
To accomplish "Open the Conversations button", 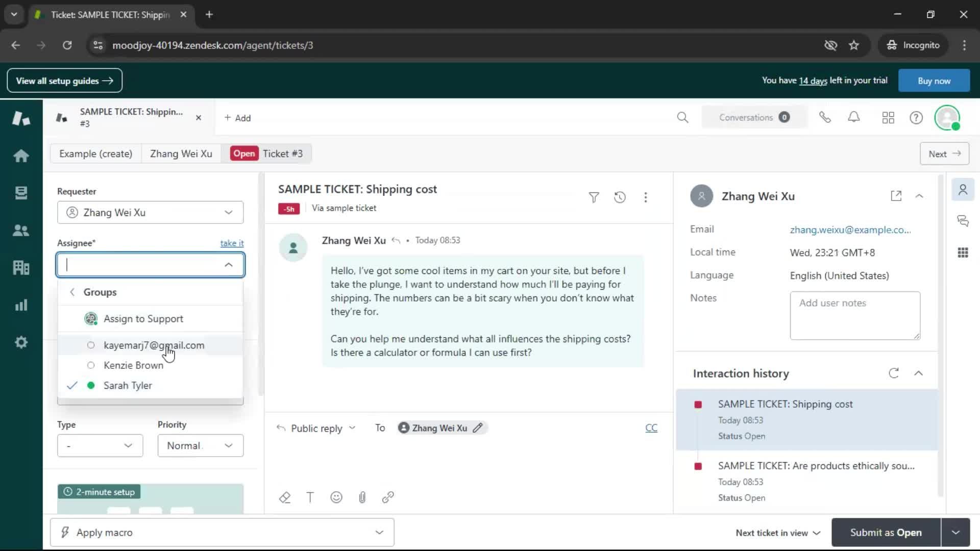I will point(754,118).
